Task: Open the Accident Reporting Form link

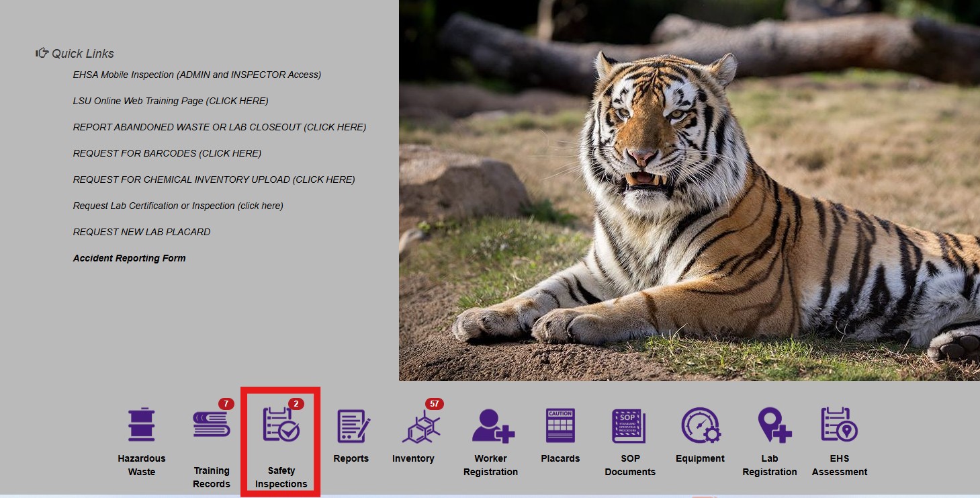Action: (x=130, y=258)
